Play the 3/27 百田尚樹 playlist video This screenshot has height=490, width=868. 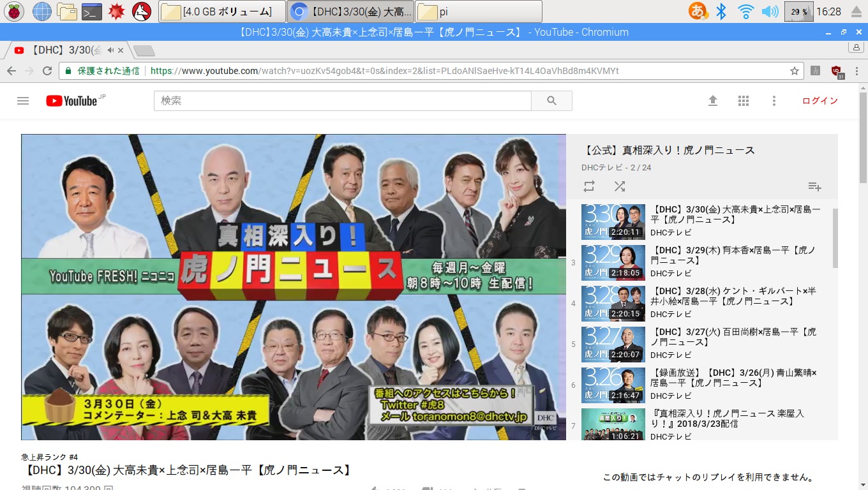pos(613,344)
